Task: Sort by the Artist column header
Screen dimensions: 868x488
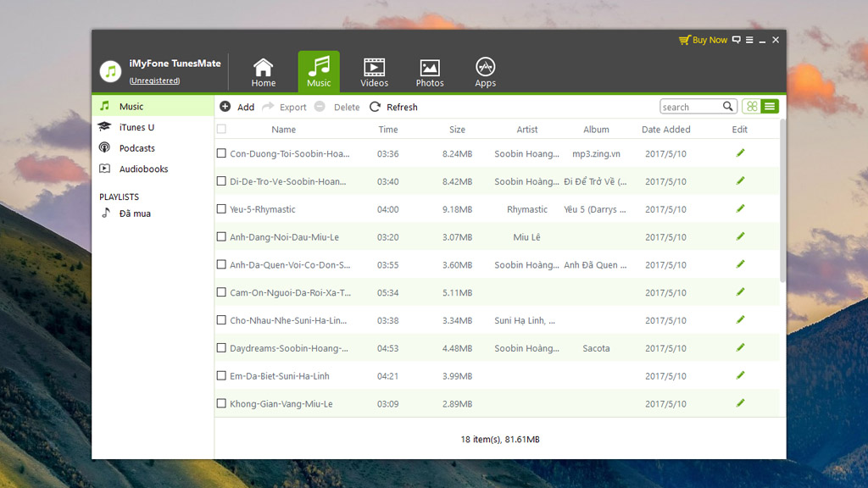Action: click(x=527, y=130)
